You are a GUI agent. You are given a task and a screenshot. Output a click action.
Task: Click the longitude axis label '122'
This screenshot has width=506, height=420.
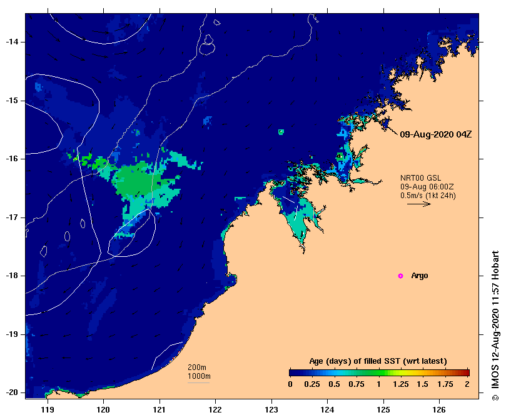coord(215,410)
